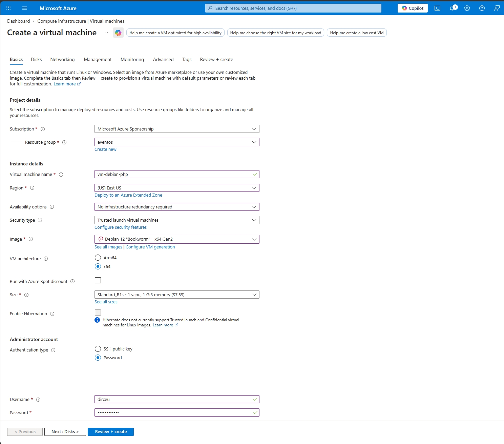Viewport: 504px width, 444px height.
Task: Click Deploy to an Azure Extended Zone
Action: click(128, 195)
